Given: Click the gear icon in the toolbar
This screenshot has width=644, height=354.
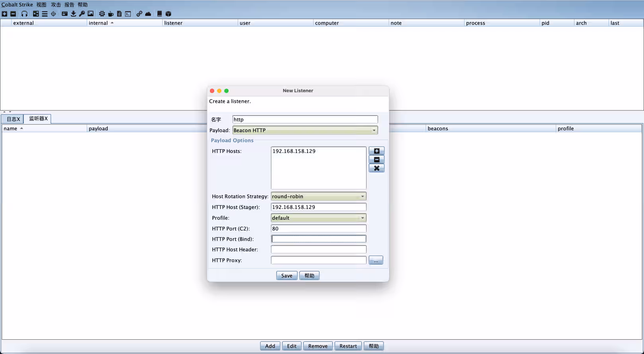Looking at the screenshot, I should point(102,14).
